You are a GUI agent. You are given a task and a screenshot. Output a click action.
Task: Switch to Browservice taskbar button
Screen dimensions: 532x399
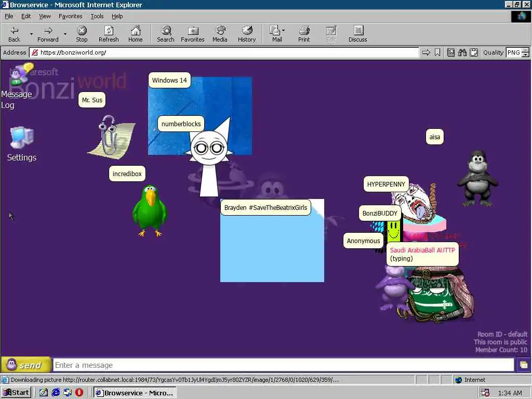pos(135,393)
